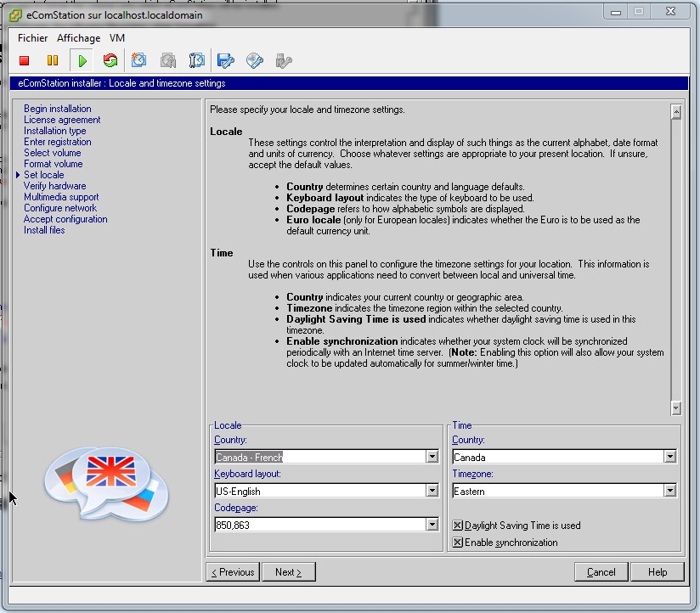Open the Locale Country dropdown
The height and width of the screenshot is (613, 700).
point(432,457)
